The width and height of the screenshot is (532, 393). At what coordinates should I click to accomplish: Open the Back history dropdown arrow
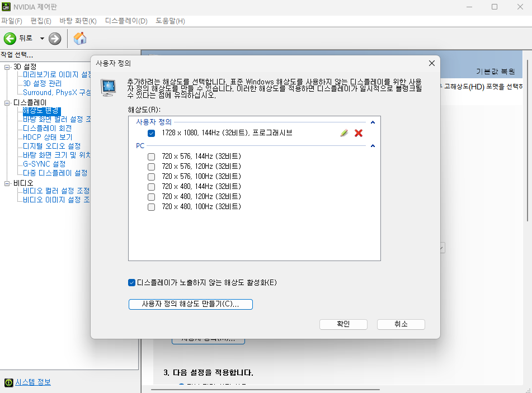(x=42, y=39)
